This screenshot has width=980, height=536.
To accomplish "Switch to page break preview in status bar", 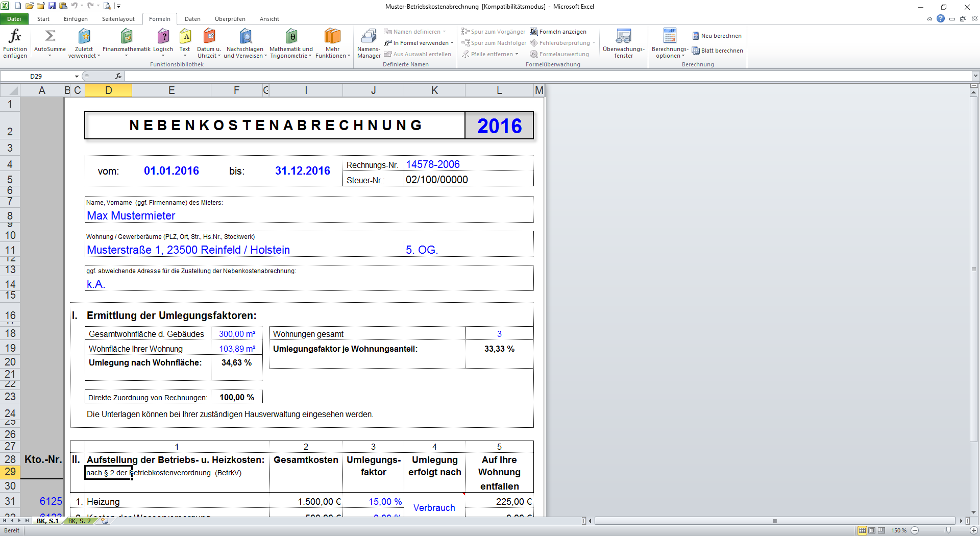I will click(x=881, y=530).
